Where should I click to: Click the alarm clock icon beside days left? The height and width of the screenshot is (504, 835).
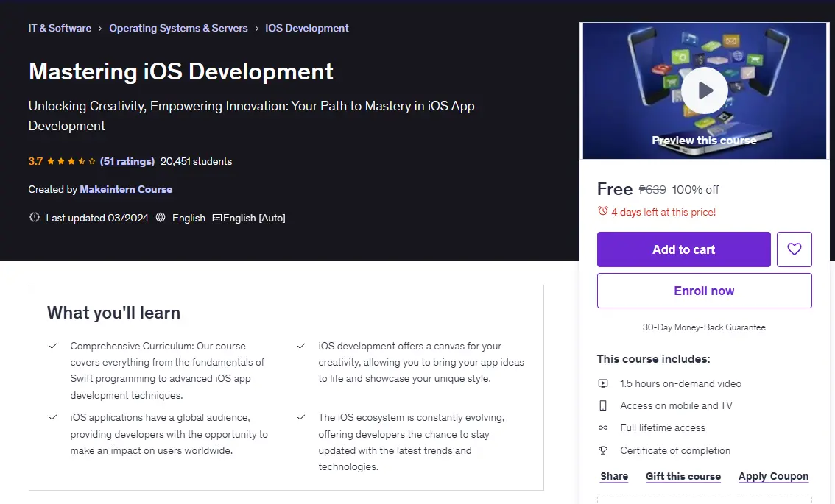(x=602, y=211)
